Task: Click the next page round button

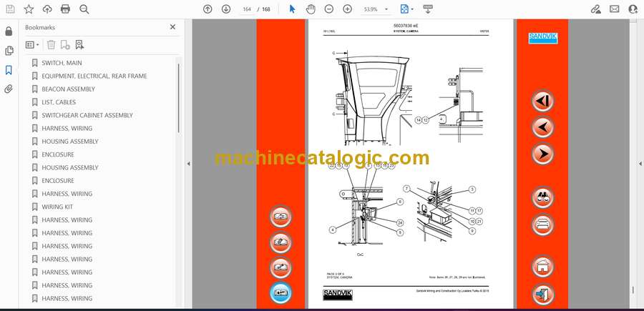Action: pos(542,154)
